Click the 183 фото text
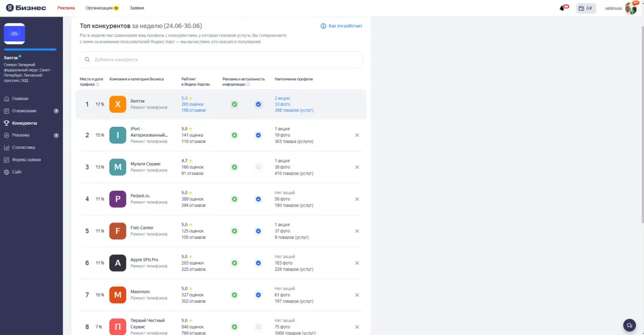 pos(284,263)
